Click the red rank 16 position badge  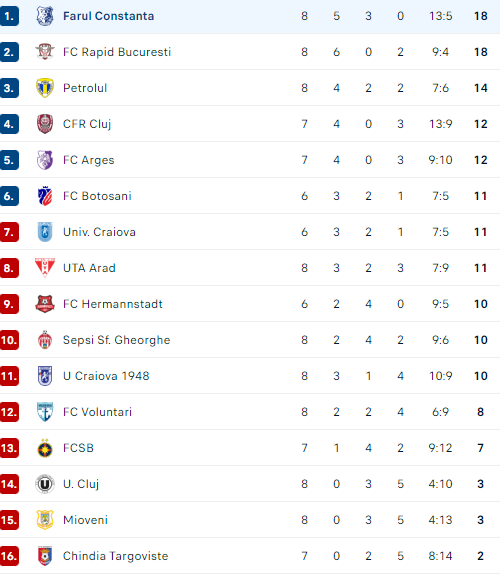(9, 556)
